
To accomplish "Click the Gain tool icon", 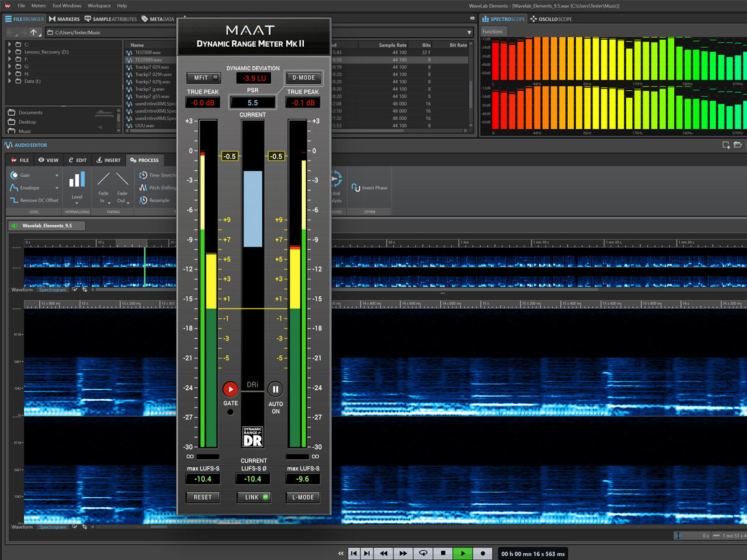I will 14,175.
